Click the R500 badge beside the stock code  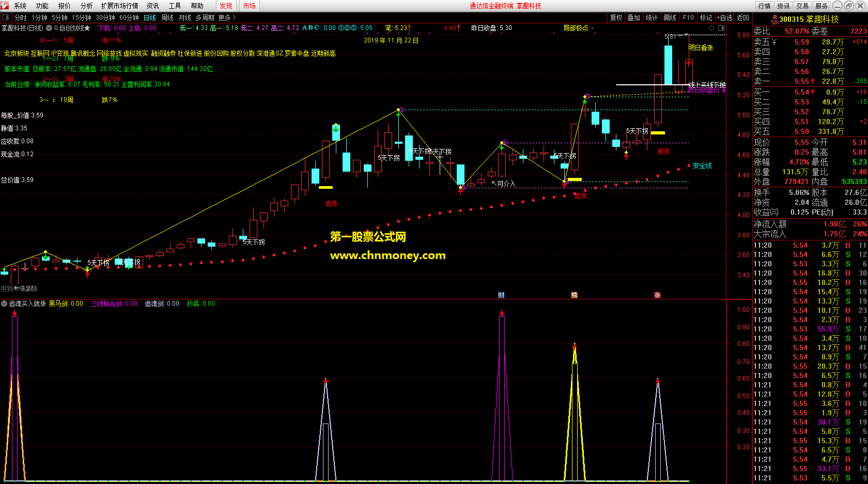[x=774, y=20]
